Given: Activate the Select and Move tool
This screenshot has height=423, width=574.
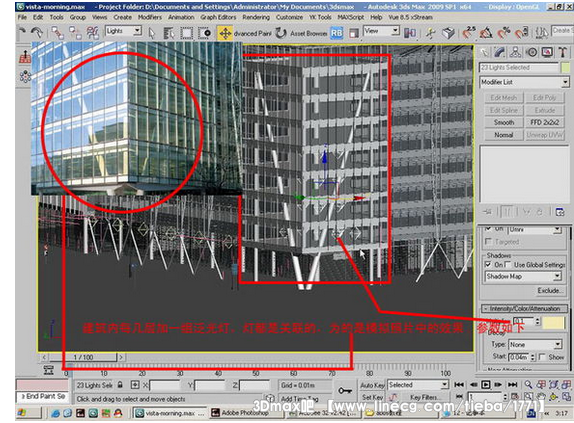Looking at the screenshot, I should click(225, 33).
